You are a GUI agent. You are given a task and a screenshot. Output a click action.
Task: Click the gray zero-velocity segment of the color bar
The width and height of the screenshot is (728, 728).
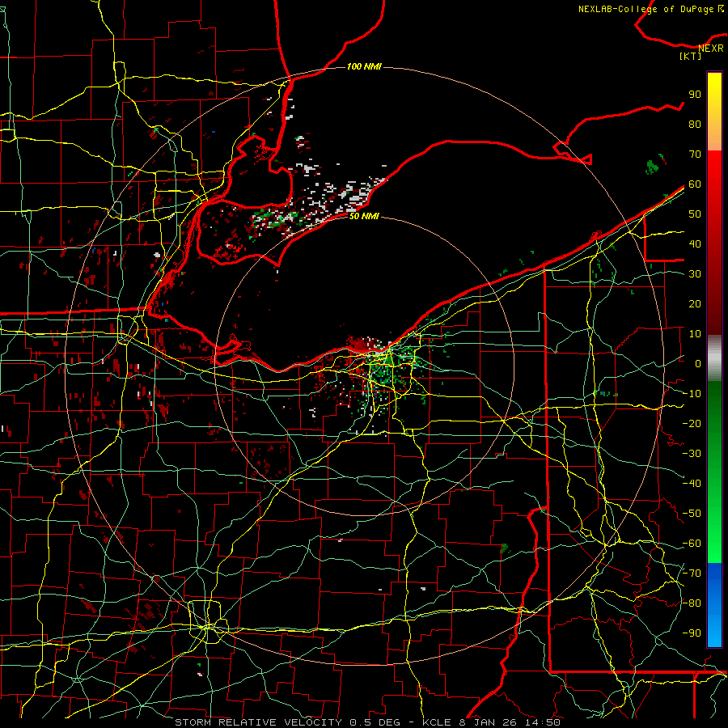[714, 358]
